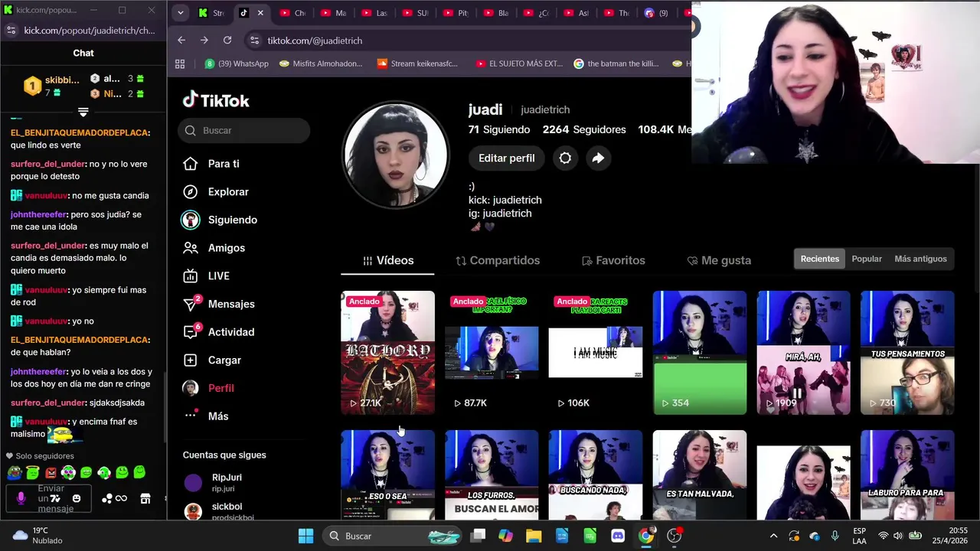Open the pinned BATHORY video thumbnail
This screenshot has width=980, height=551.
[387, 352]
